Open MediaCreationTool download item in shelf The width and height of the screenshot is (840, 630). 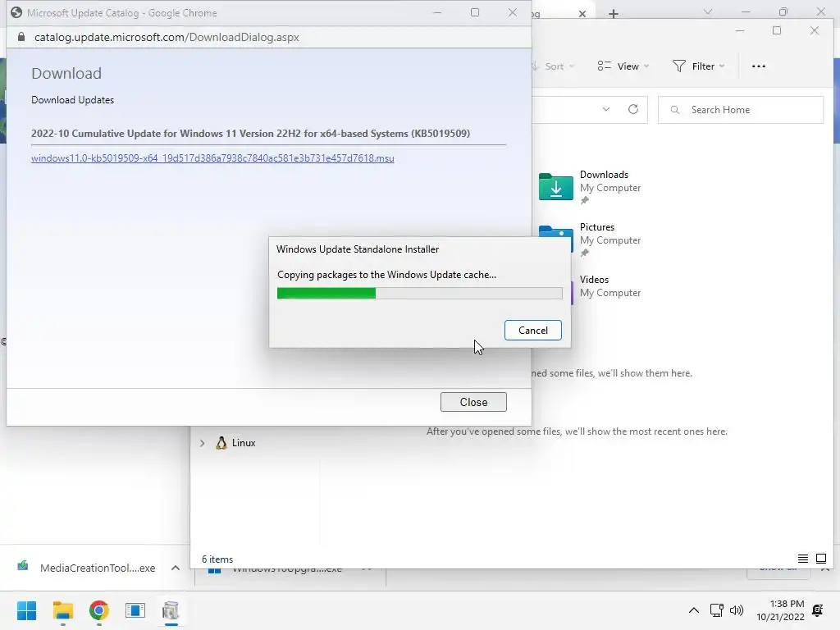(98, 568)
